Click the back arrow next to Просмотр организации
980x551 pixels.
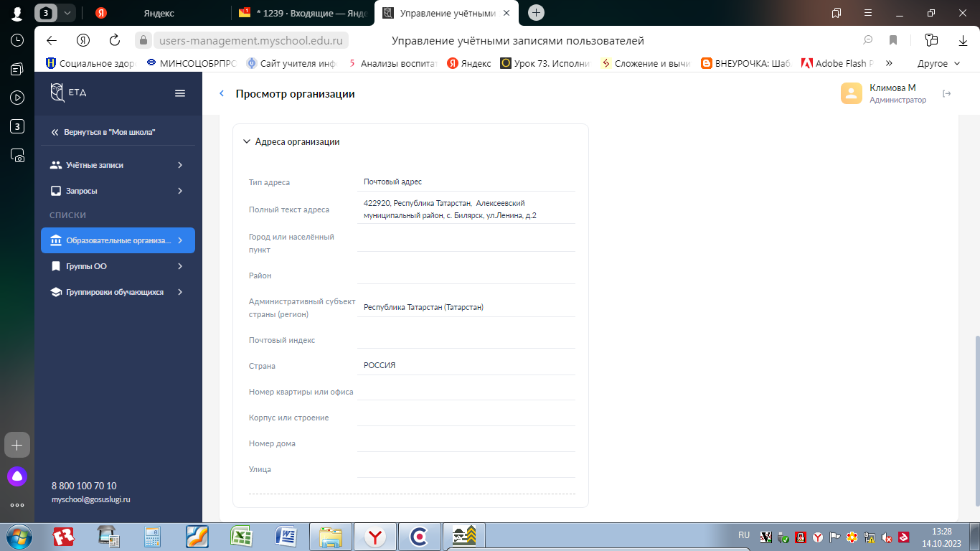222,94
